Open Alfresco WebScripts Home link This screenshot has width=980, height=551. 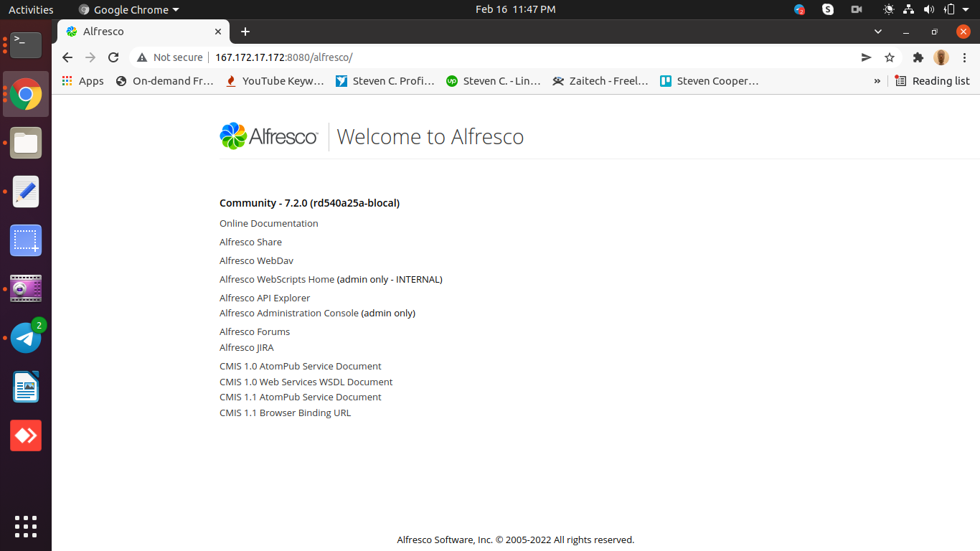point(277,279)
